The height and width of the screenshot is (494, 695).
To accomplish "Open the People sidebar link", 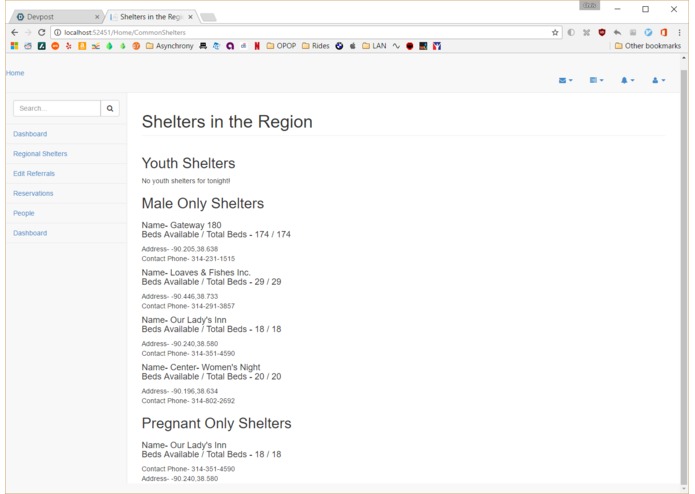I will 23,213.
